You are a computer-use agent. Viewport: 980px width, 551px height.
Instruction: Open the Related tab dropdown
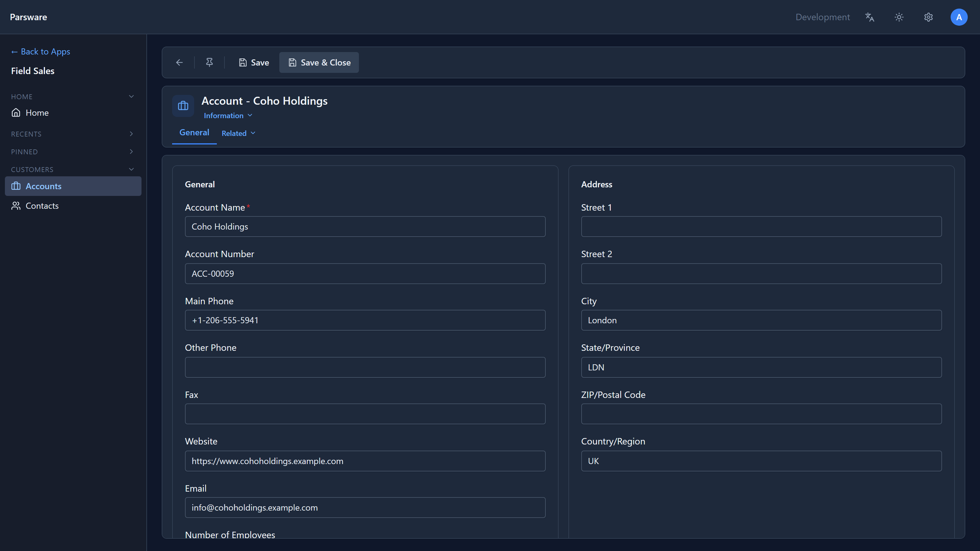(239, 133)
